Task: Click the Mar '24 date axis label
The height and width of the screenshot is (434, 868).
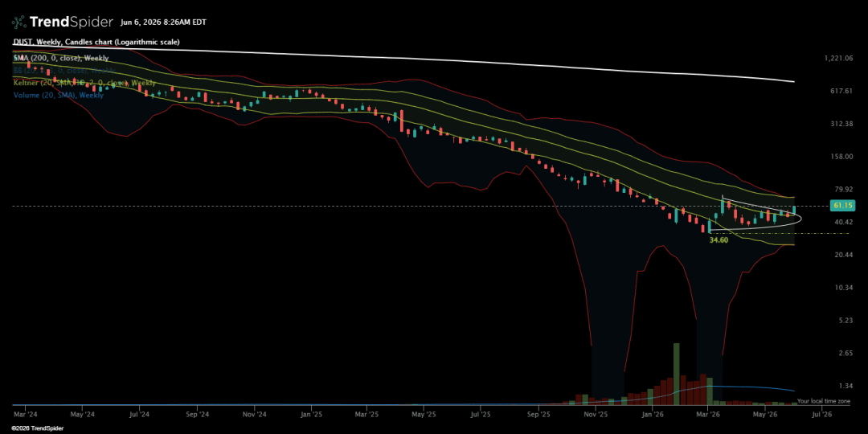Action: pos(26,414)
